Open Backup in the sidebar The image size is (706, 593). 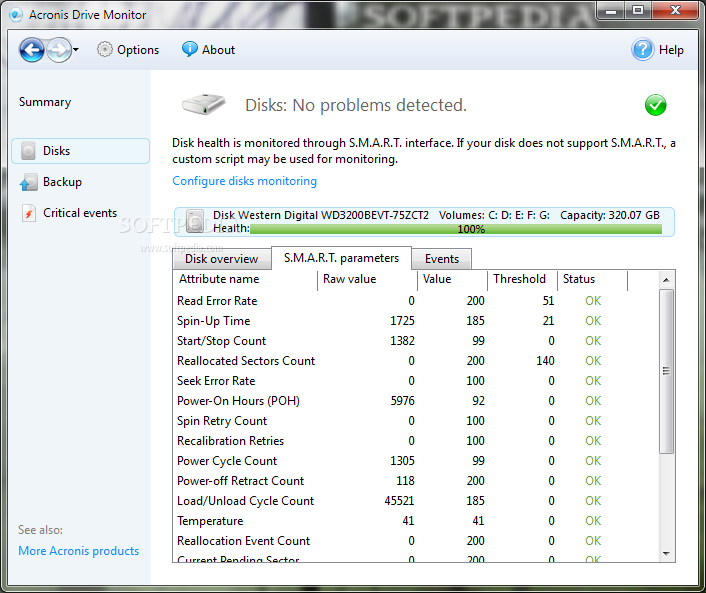(62, 182)
